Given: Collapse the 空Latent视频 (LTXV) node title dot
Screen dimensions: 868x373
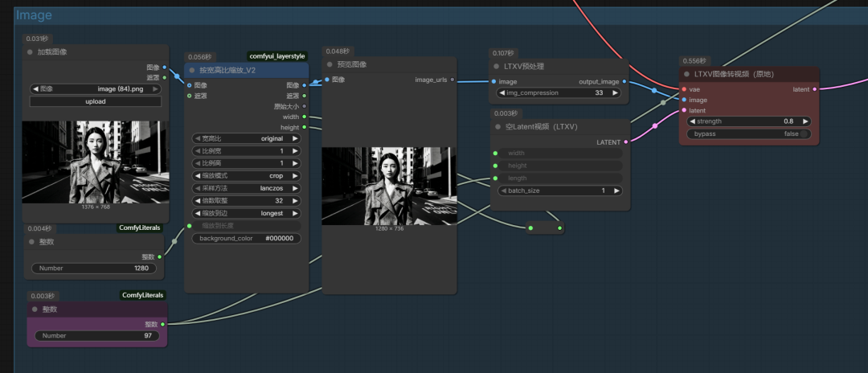Looking at the screenshot, I should [497, 127].
